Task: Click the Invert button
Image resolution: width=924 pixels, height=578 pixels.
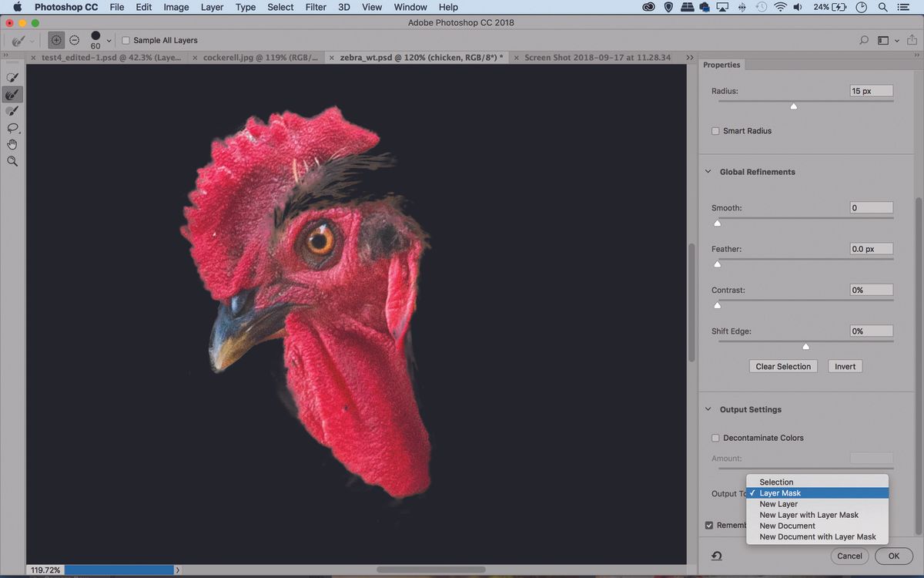Action: coord(845,366)
